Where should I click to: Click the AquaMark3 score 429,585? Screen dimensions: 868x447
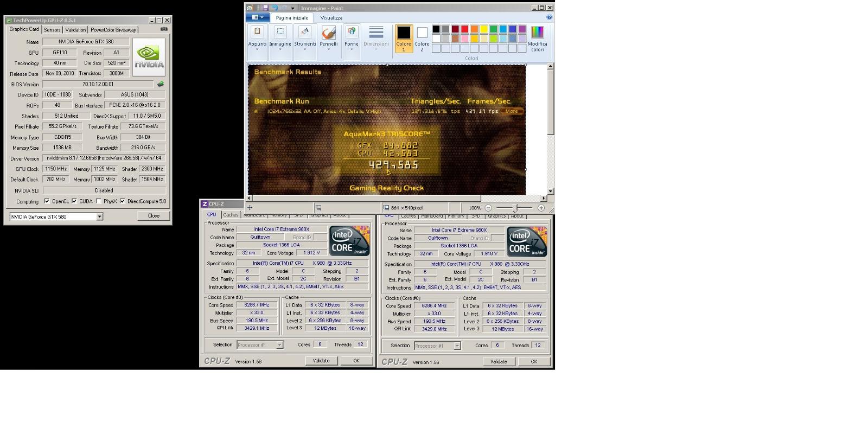click(393, 164)
